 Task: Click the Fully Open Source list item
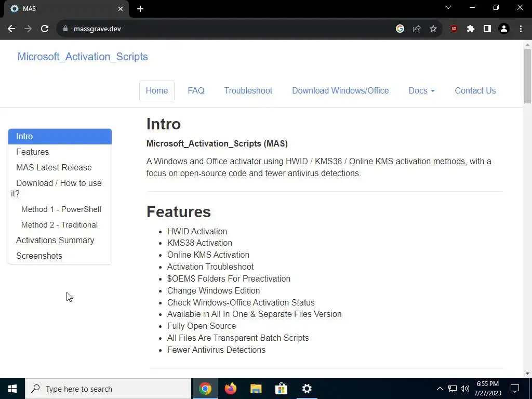pos(202,326)
